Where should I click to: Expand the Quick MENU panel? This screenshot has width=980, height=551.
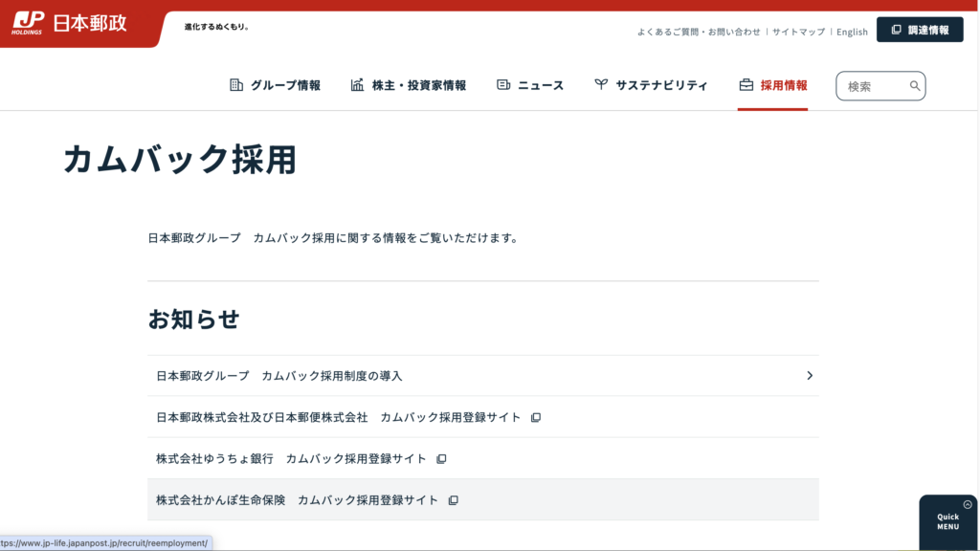[948, 522]
